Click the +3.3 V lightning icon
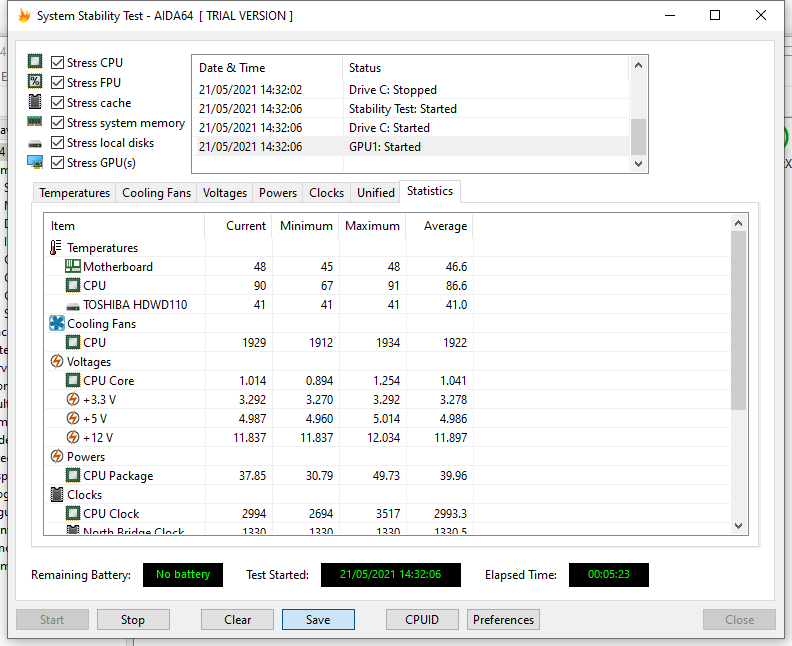Viewport: 792px width, 646px height. click(x=73, y=400)
